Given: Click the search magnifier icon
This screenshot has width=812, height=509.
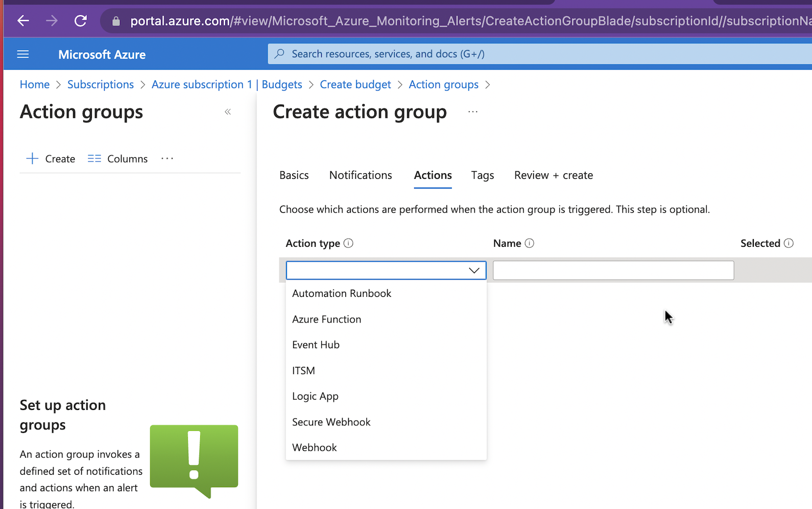Looking at the screenshot, I should [279, 54].
